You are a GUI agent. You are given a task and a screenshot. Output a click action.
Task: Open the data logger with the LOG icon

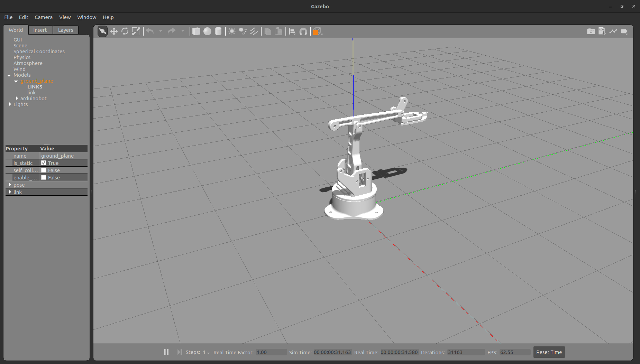pyautogui.click(x=602, y=31)
